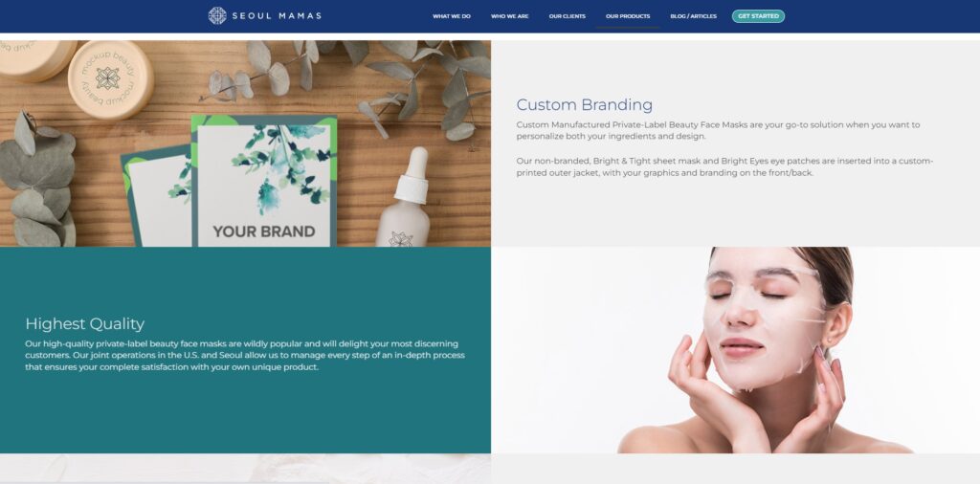Select the Our Products nav item

pyautogui.click(x=628, y=16)
